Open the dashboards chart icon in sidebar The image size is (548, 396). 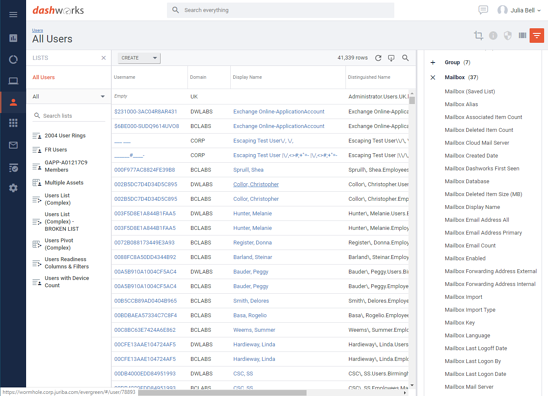tap(13, 38)
